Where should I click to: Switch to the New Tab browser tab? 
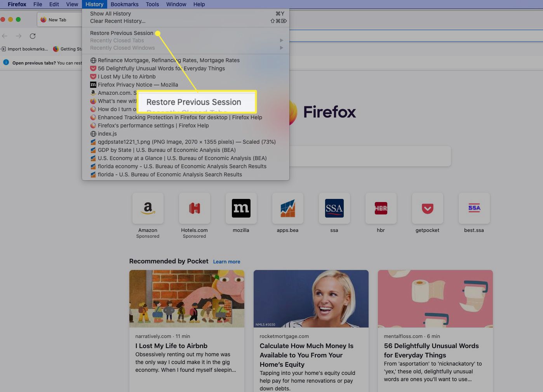[59, 19]
